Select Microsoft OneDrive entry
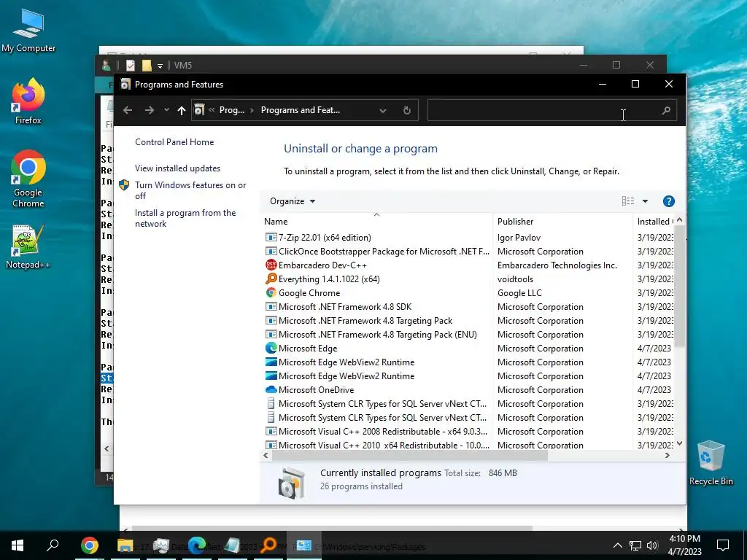Viewport: 747px width, 560px height. 317,389
